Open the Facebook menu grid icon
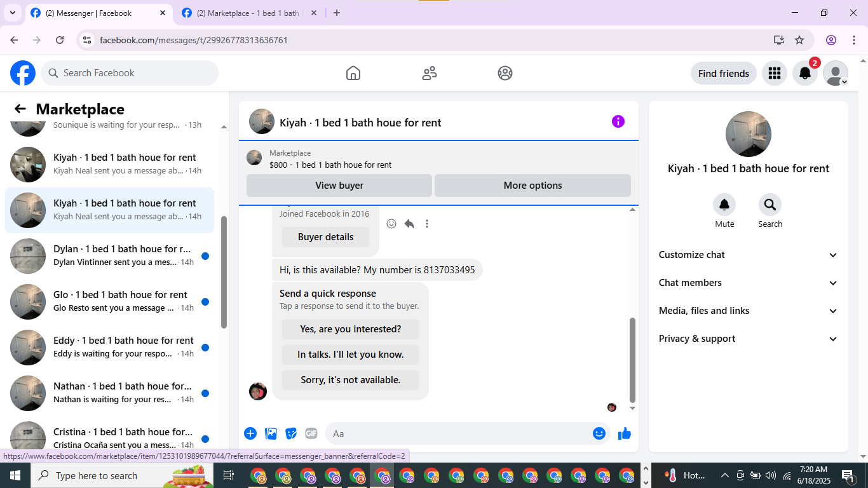This screenshot has width=868, height=488. point(774,73)
